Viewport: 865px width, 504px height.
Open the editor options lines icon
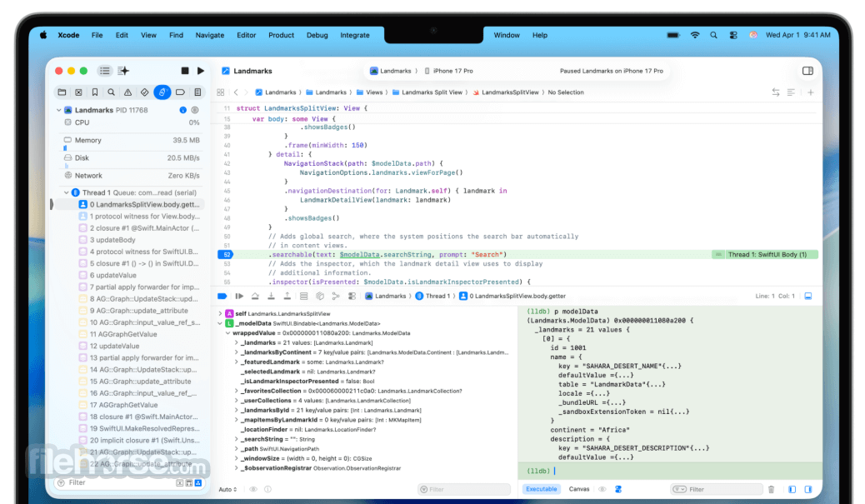pyautogui.click(x=791, y=92)
